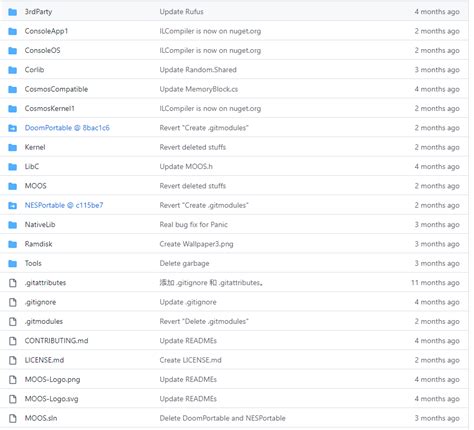This screenshot has width=474, height=430.
Task: Open the 'Create Wallpaper3.png' commit message
Action: pos(196,244)
